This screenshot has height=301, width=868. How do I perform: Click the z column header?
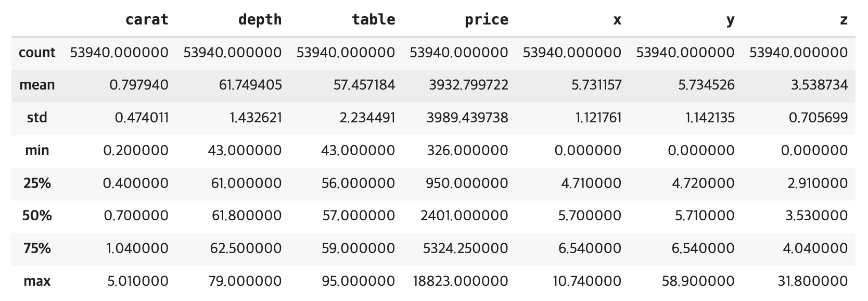tap(843, 20)
